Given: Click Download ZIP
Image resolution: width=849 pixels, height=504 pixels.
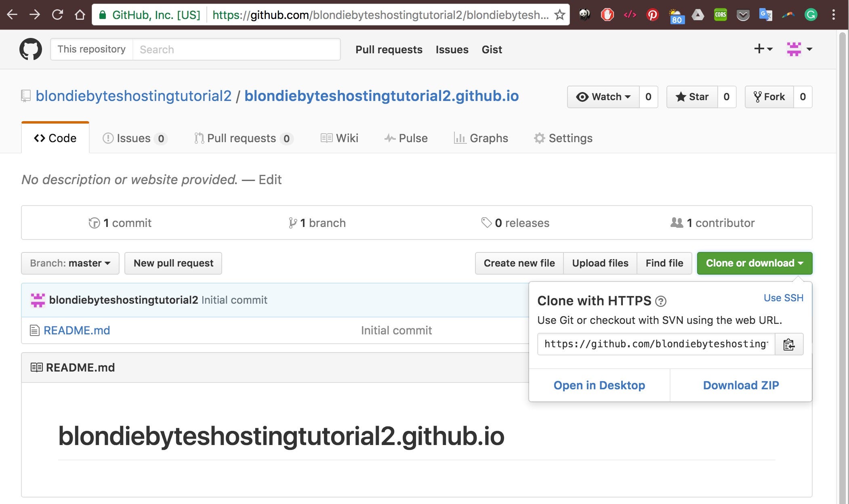Looking at the screenshot, I should coord(741,385).
